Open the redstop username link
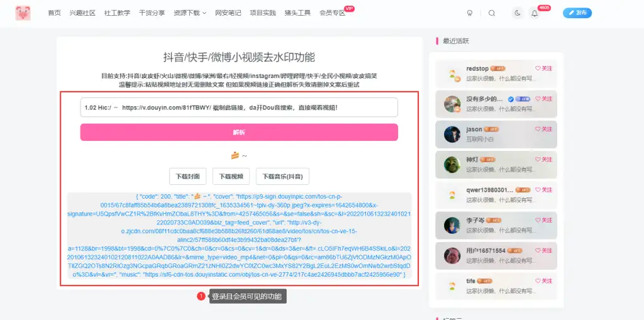Viewport: 644px width, 320px height. (477, 69)
